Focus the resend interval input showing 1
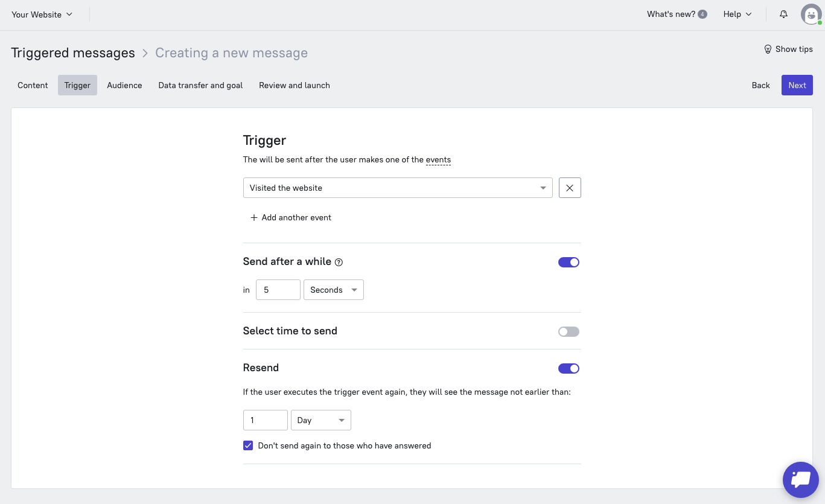The width and height of the screenshot is (825, 504). [x=266, y=420]
